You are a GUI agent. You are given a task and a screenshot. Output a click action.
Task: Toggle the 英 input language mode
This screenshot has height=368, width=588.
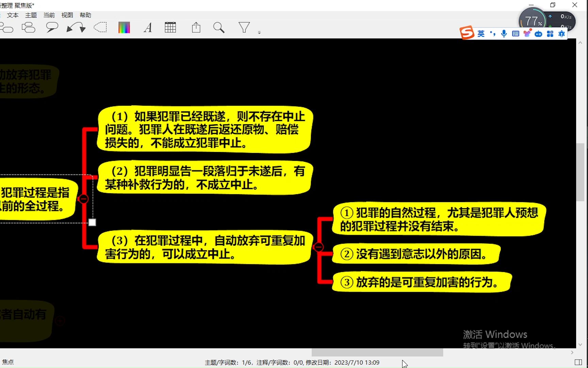[481, 34]
